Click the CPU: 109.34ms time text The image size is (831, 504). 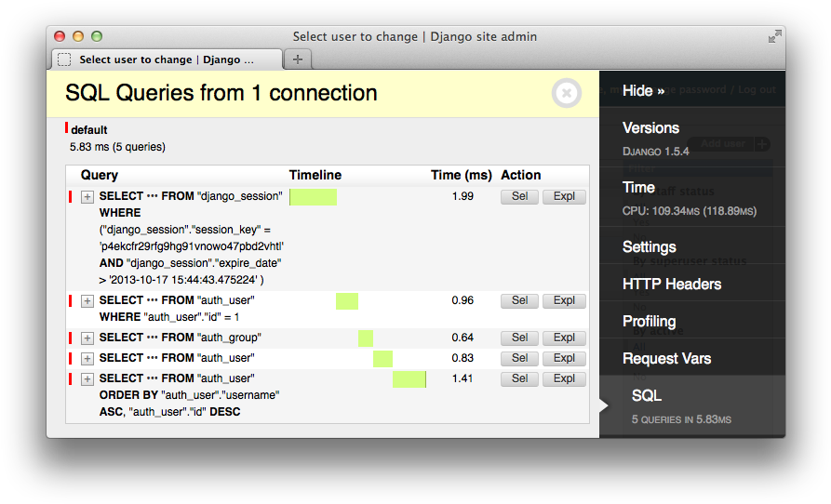point(689,211)
